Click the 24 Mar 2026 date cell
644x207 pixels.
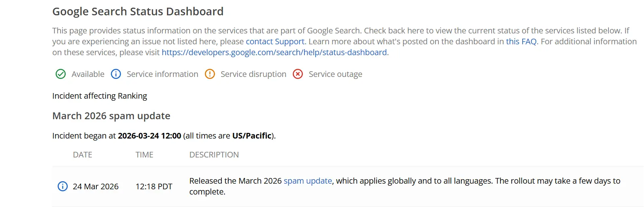[x=96, y=186]
